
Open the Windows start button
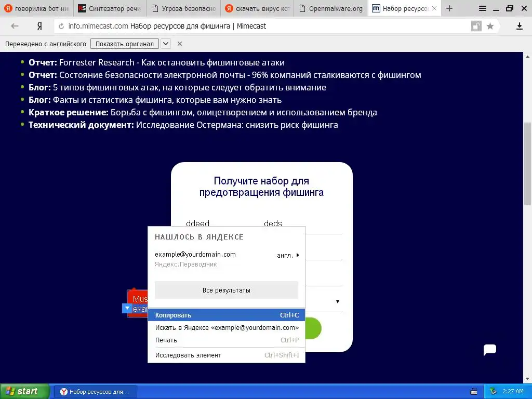25,392
